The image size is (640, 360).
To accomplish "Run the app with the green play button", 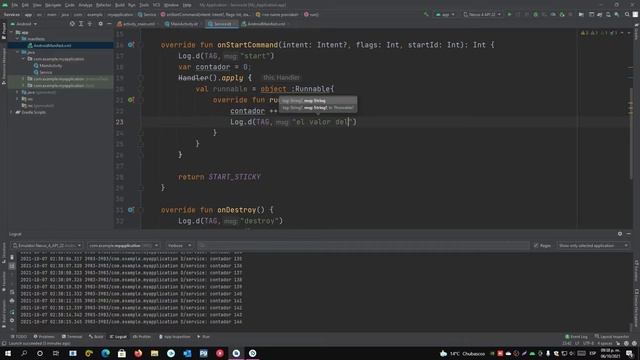I will coord(509,14).
